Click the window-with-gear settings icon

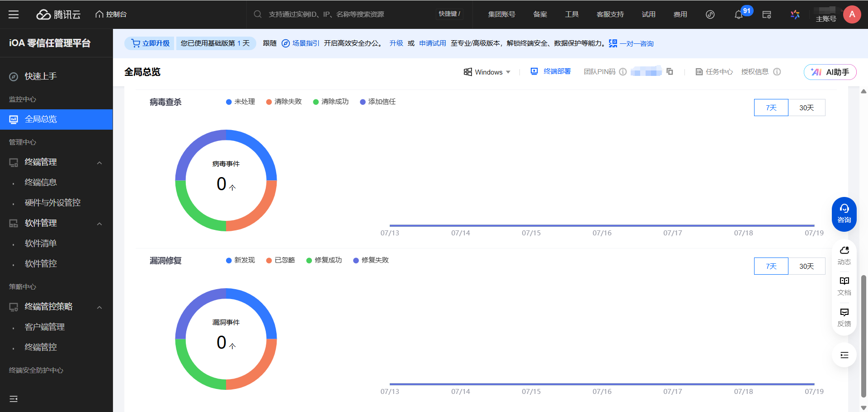767,14
